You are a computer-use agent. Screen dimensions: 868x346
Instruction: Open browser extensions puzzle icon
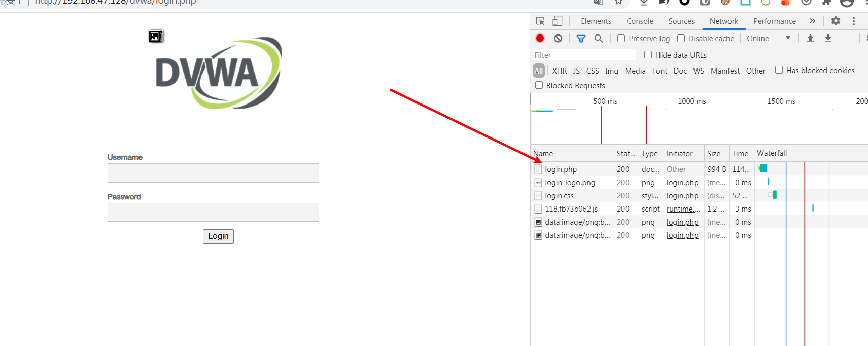pyautogui.click(x=826, y=2)
